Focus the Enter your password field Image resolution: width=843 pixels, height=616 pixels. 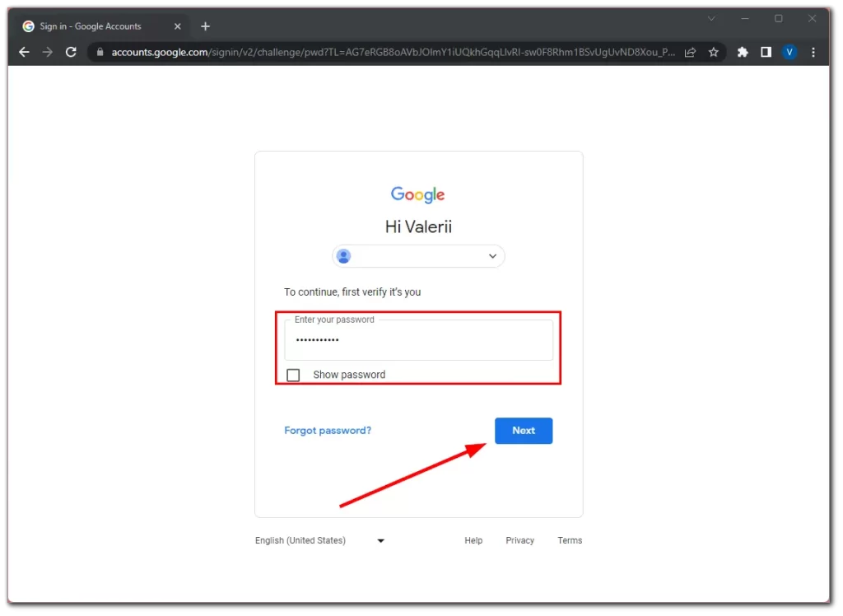418,340
